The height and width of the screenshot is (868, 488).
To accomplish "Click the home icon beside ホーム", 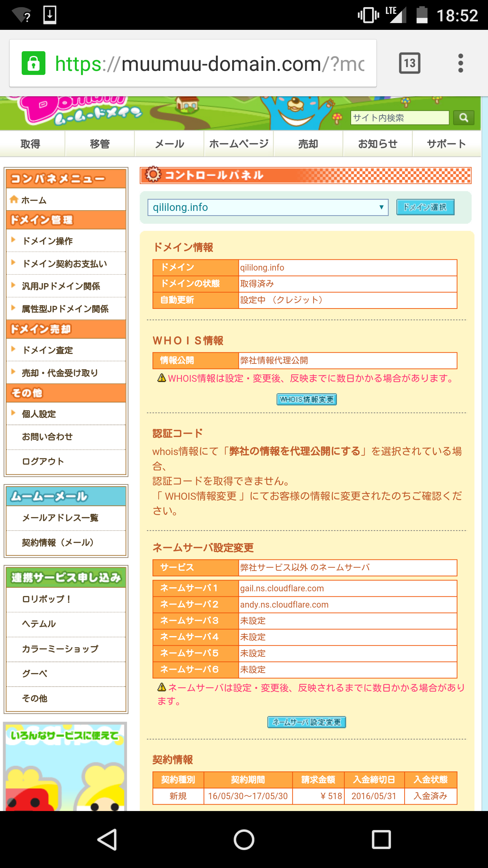I will click(x=14, y=199).
